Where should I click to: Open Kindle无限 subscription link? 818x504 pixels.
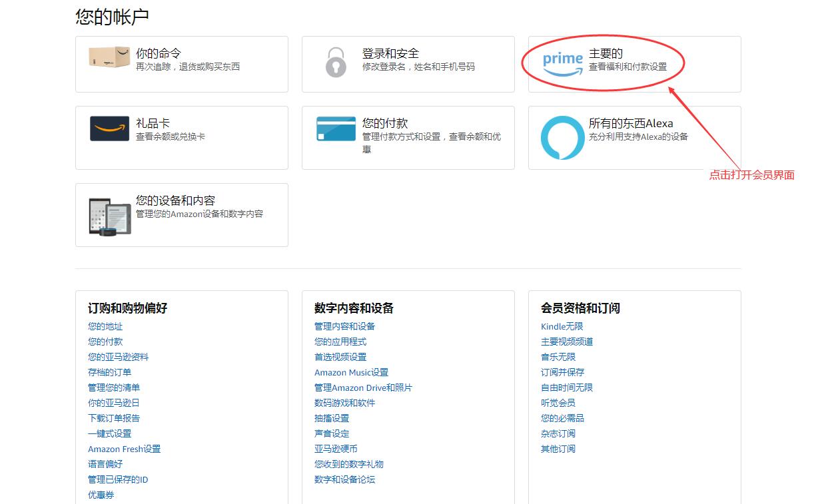(x=564, y=326)
